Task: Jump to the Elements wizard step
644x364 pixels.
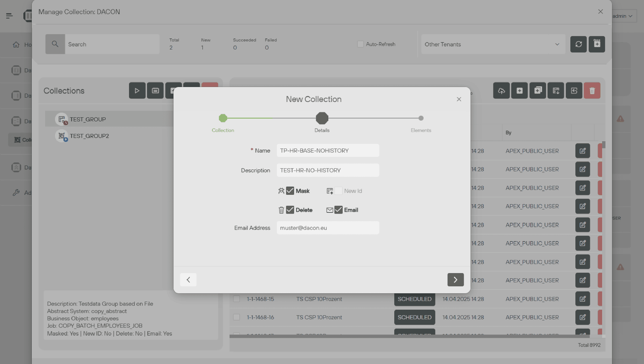Action: tap(421, 118)
